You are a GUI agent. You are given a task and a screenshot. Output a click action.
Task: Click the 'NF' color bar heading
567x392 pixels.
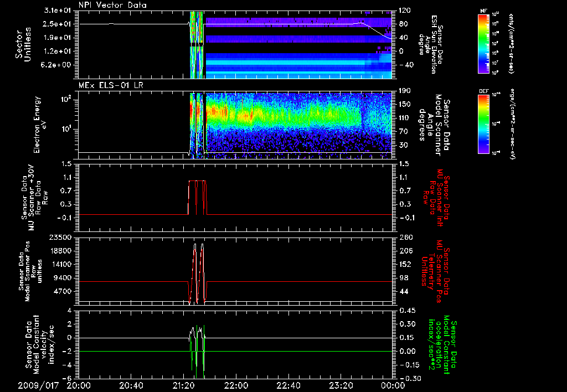click(483, 11)
